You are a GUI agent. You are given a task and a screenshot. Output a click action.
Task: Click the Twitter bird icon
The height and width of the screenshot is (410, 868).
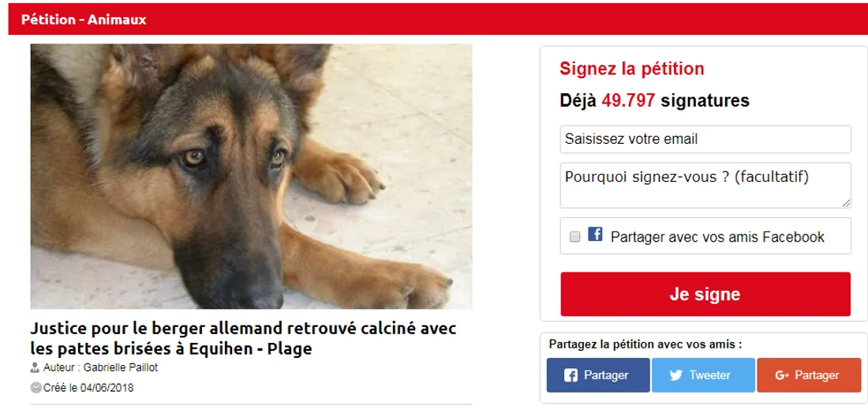676,375
